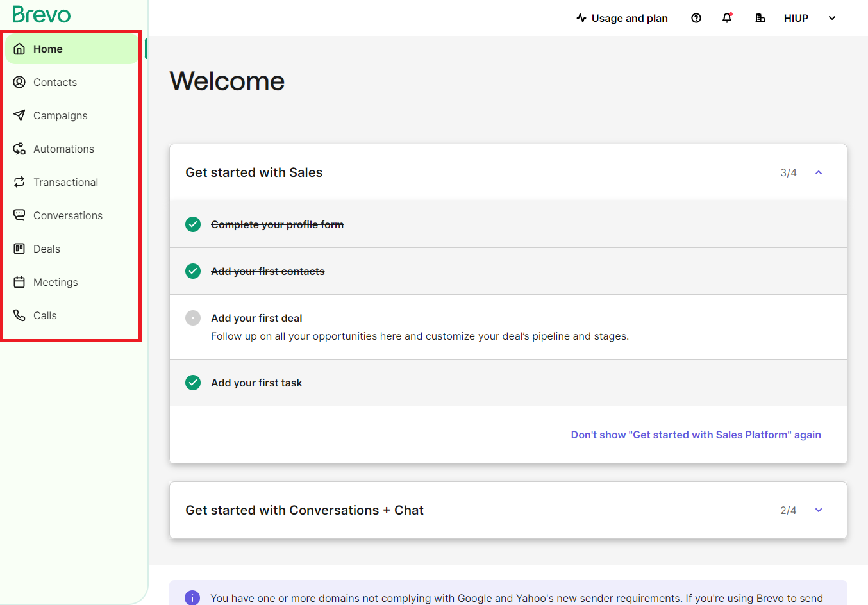Click the 3/4 progress count
This screenshot has height=605, width=868.
pos(789,172)
